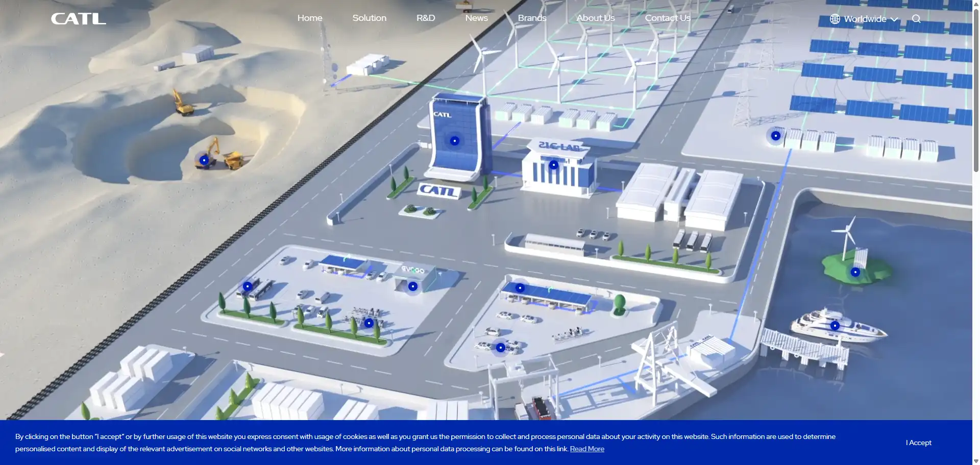Image resolution: width=980 pixels, height=465 pixels.
Task: Accept cookies with the I Accept button
Action: [x=919, y=443]
